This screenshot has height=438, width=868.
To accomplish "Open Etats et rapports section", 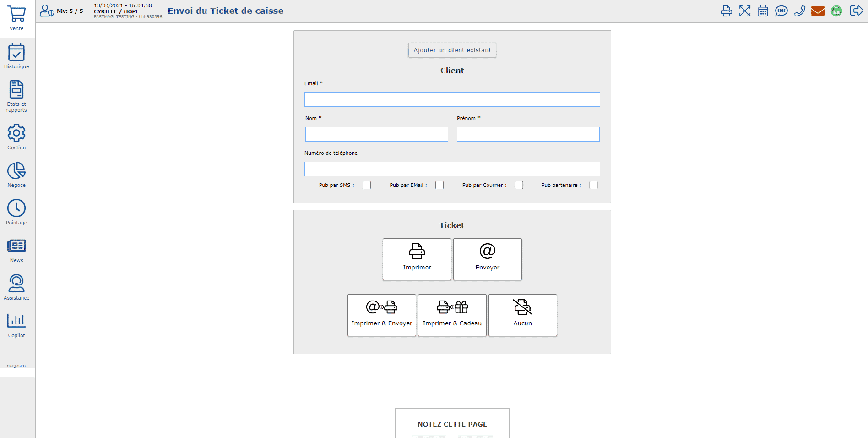I will [x=16, y=90].
